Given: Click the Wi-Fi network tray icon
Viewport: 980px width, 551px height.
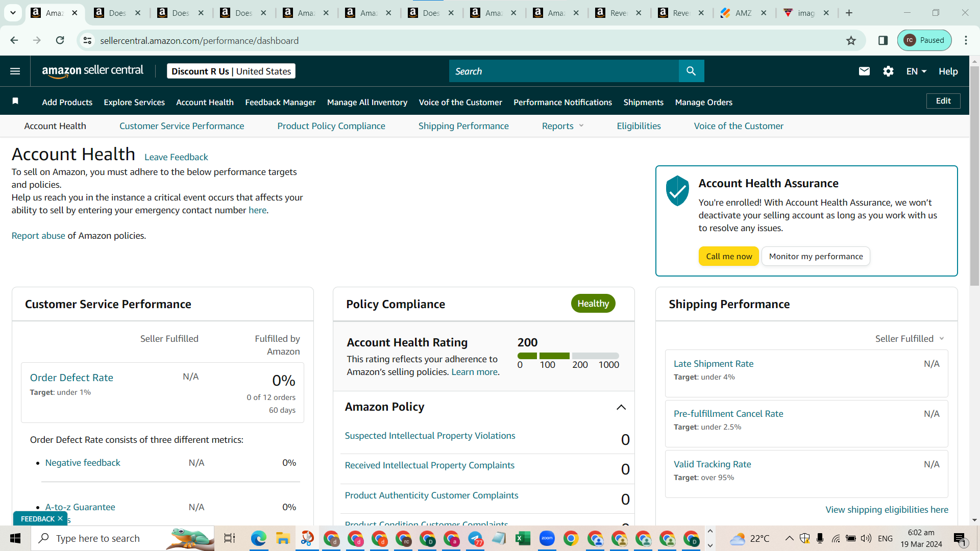Looking at the screenshot, I should coord(836,538).
